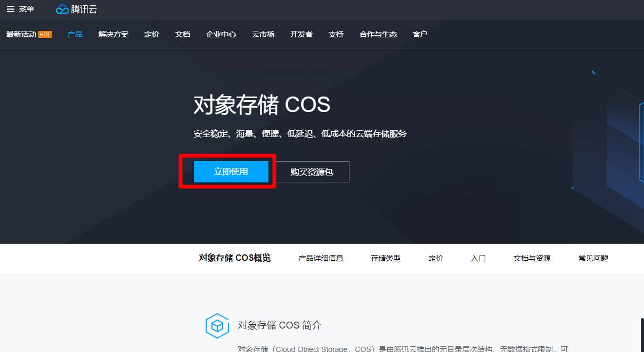Image resolution: width=644 pixels, height=352 pixels.
Task: Switch to the 存储类型 tab
Action: pyautogui.click(x=386, y=258)
